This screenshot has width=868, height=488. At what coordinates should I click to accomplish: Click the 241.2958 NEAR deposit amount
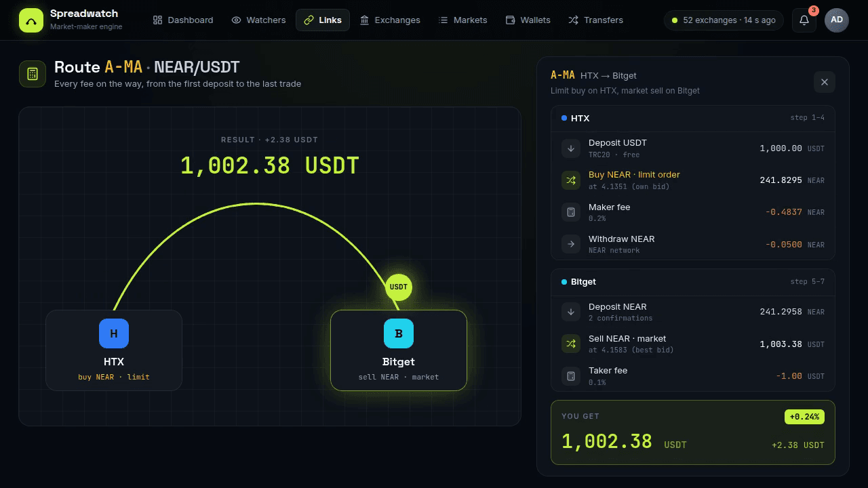point(792,312)
